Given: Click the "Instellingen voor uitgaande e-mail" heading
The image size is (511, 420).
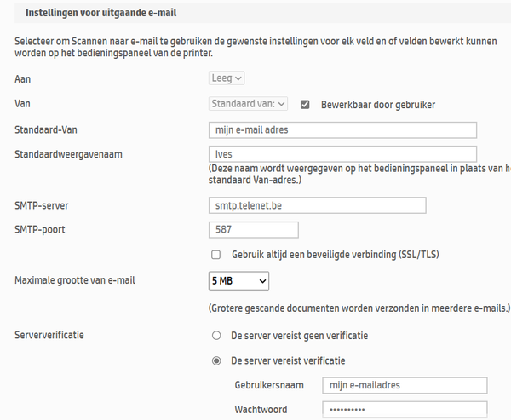Looking at the screenshot, I should click(x=101, y=14).
